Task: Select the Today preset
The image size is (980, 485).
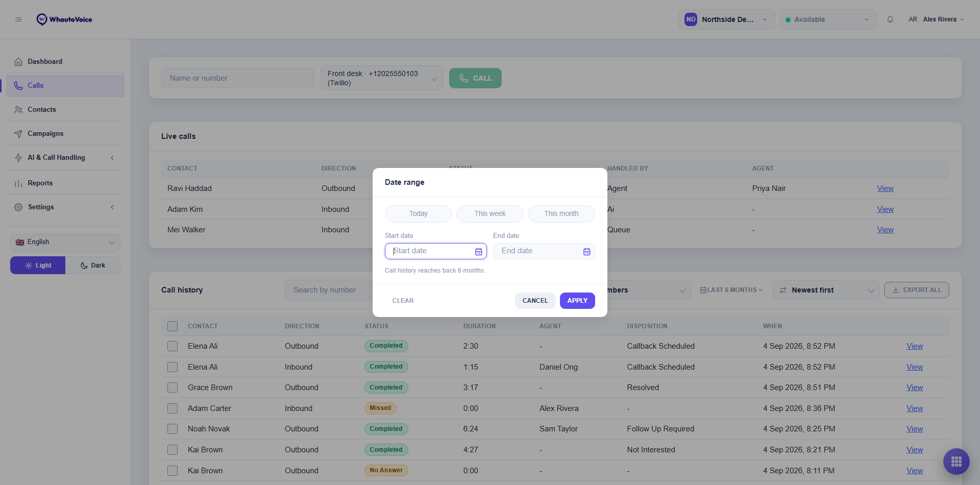Action: (x=419, y=214)
